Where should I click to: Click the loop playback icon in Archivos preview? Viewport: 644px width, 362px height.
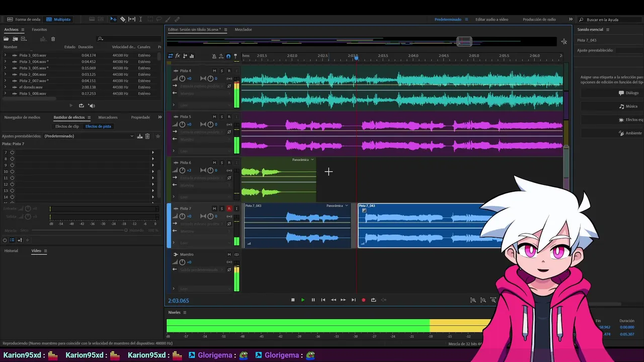(x=82, y=106)
